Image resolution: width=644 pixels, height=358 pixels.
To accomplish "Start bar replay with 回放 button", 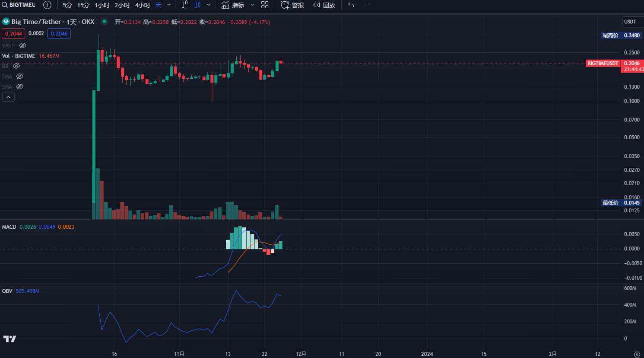I will (x=324, y=5).
